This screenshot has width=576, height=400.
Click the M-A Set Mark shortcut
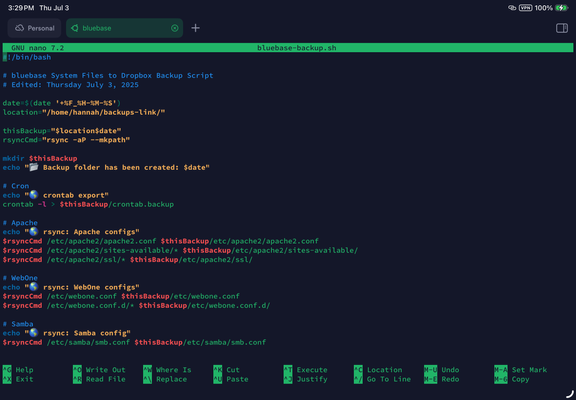(x=521, y=370)
